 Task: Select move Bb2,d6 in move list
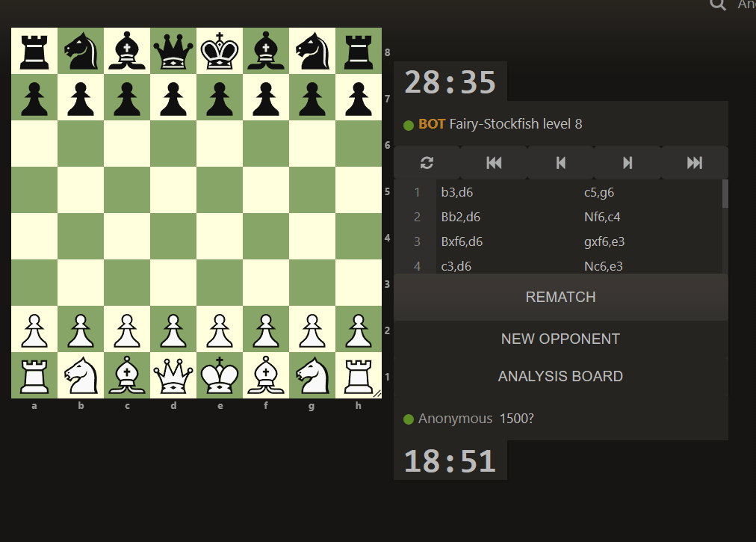click(x=461, y=218)
